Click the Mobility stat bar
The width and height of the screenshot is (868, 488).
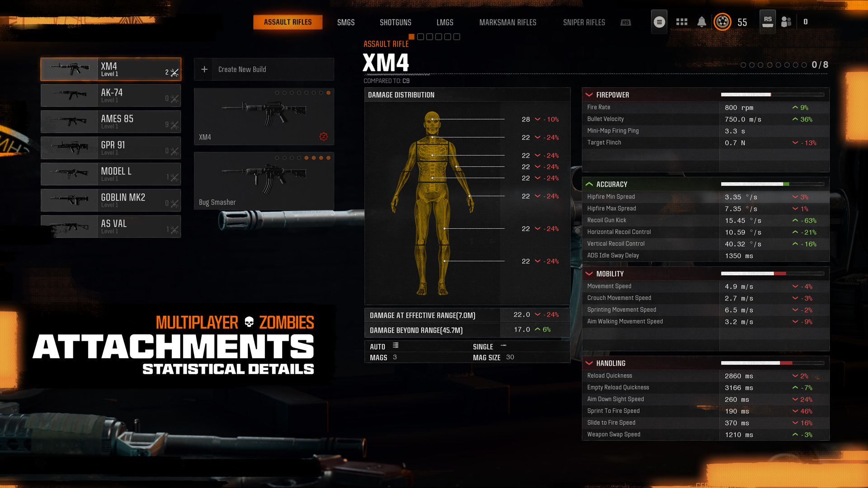772,274
